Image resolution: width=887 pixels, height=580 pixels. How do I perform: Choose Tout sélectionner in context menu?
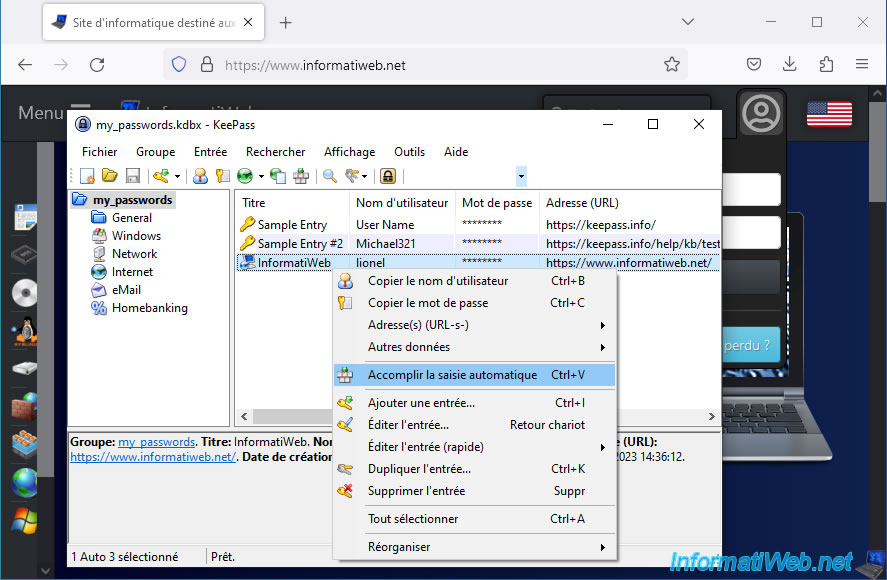click(x=474, y=519)
